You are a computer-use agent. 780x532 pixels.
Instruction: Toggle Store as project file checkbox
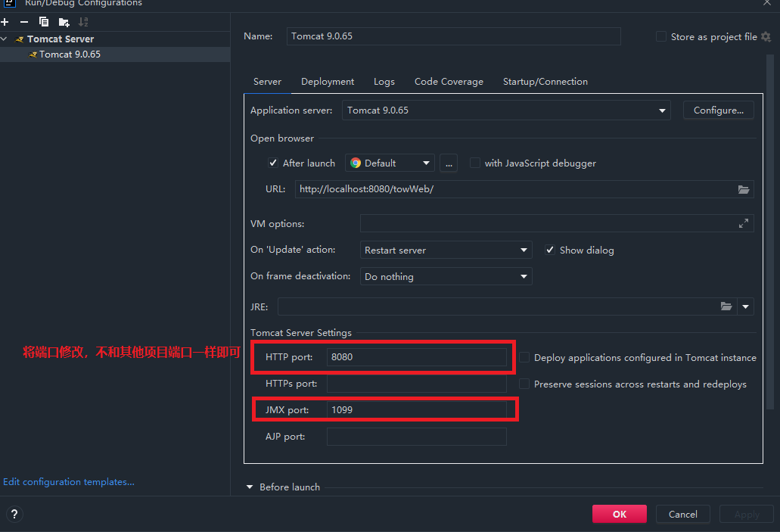point(661,36)
